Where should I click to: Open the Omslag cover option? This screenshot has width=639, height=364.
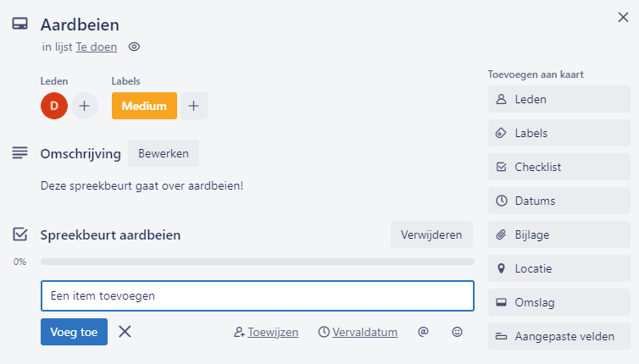[559, 302]
